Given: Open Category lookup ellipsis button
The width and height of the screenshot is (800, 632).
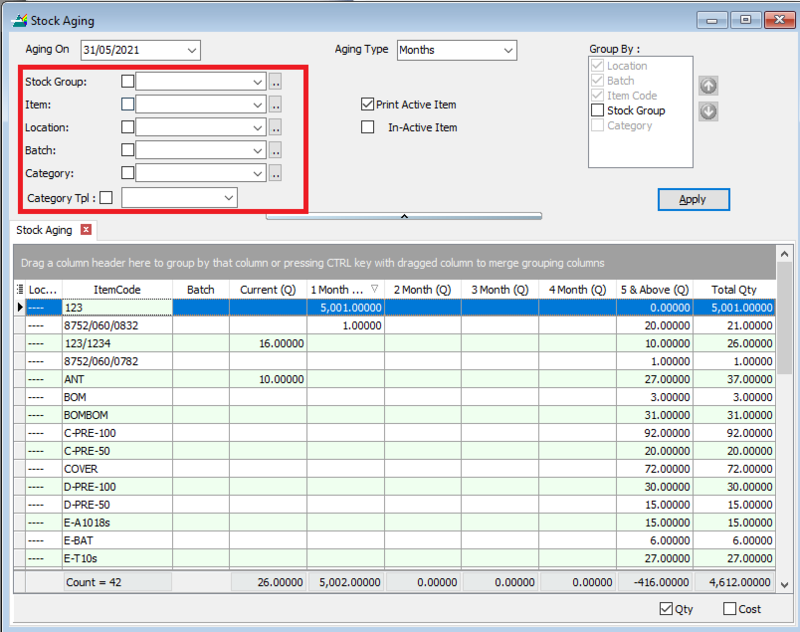Looking at the screenshot, I should (276, 173).
